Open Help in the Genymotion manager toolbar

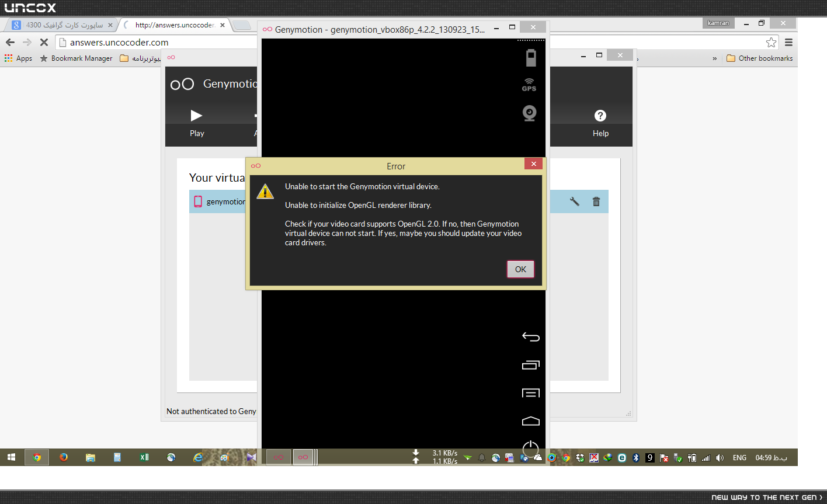pos(600,123)
